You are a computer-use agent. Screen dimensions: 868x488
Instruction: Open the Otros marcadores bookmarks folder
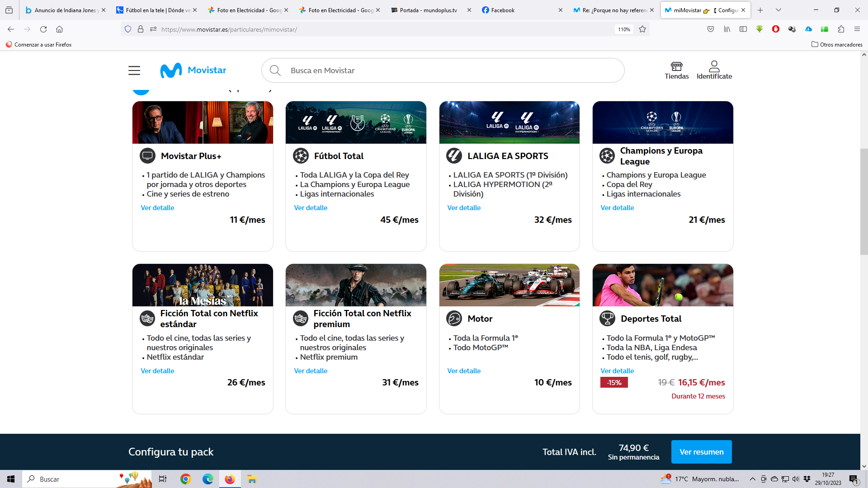point(837,44)
